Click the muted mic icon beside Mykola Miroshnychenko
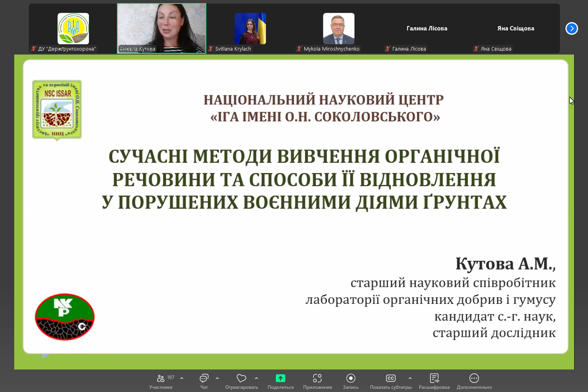This screenshot has height=392, width=588. (299, 49)
